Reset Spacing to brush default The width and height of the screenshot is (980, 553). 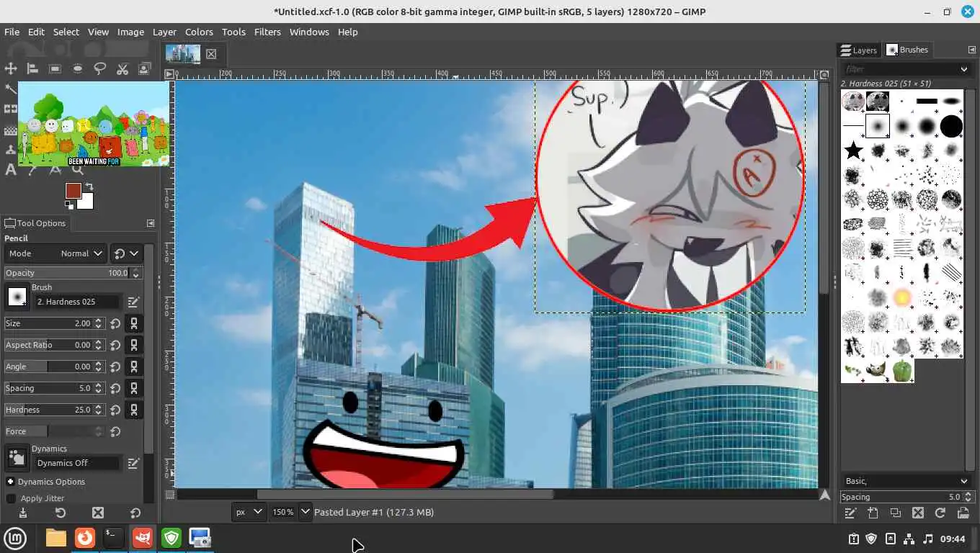[x=115, y=388]
